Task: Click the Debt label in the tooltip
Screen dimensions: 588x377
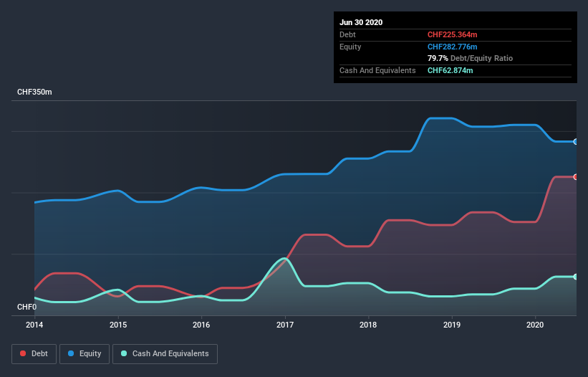Action: 347,34
